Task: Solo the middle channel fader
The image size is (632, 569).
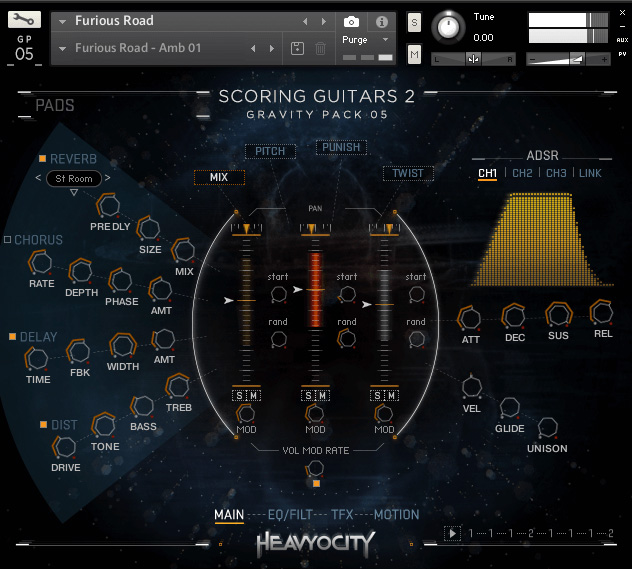Action: [308, 396]
